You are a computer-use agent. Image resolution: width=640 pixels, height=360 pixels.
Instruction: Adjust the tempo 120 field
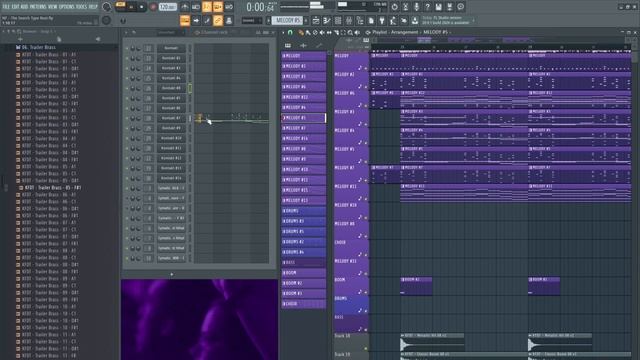(167, 7)
